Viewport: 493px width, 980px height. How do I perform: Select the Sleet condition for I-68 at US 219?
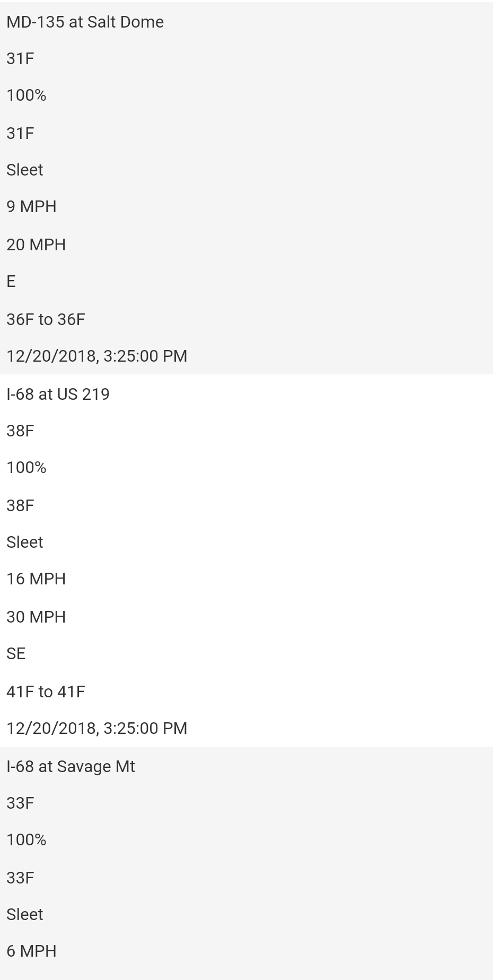tap(25, 542)
